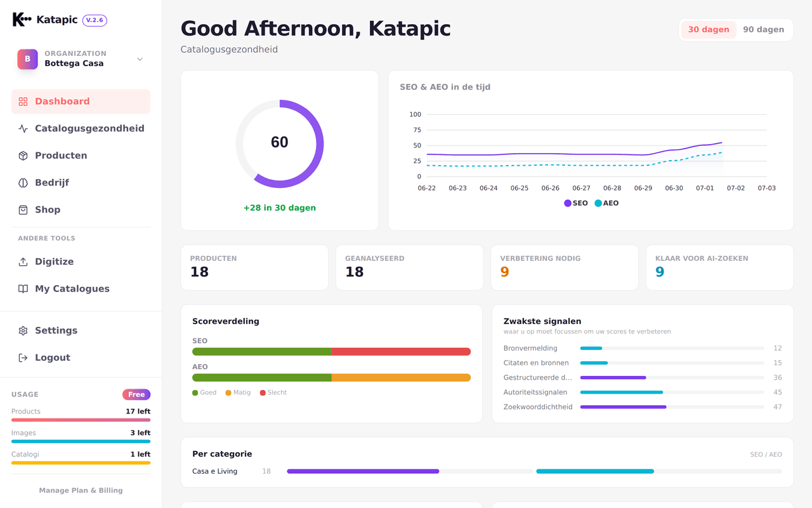This screenshot has width=812, height=508.
Task: Click the V.2.6 version badge
Action: pos(95,20)
